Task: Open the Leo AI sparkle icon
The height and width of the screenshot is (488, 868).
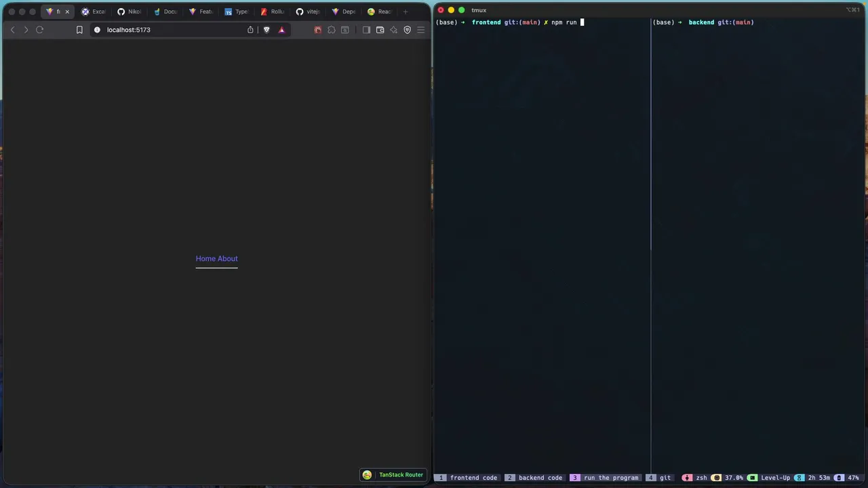Action: [x=393, y=30]
